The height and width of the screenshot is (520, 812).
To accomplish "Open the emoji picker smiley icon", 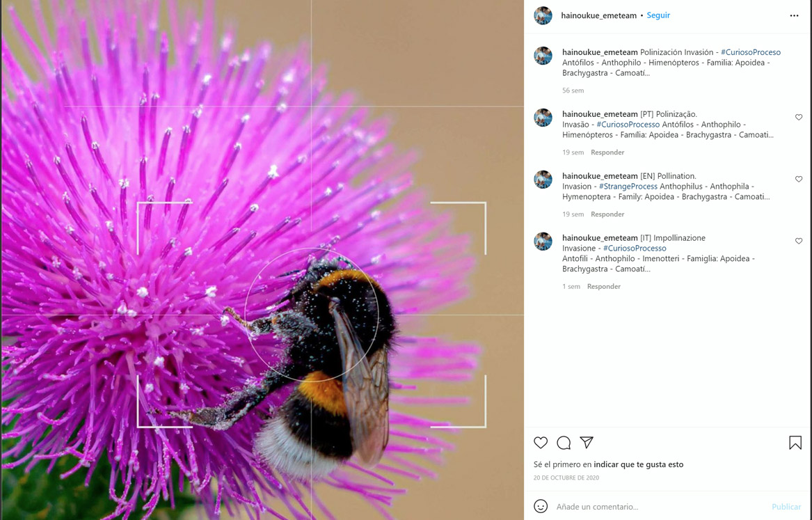I will tap(541, 506).
